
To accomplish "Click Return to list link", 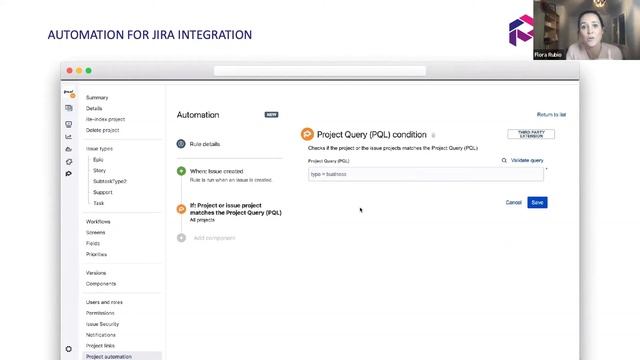I will [x=551, y=115].
